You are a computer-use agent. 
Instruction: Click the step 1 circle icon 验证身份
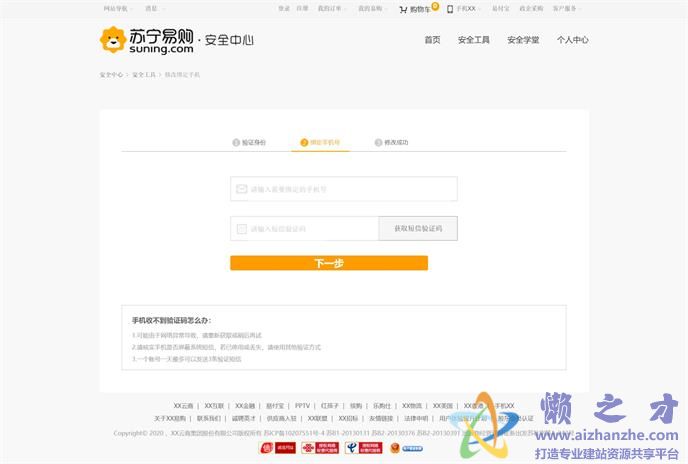(x=236, y=143)
